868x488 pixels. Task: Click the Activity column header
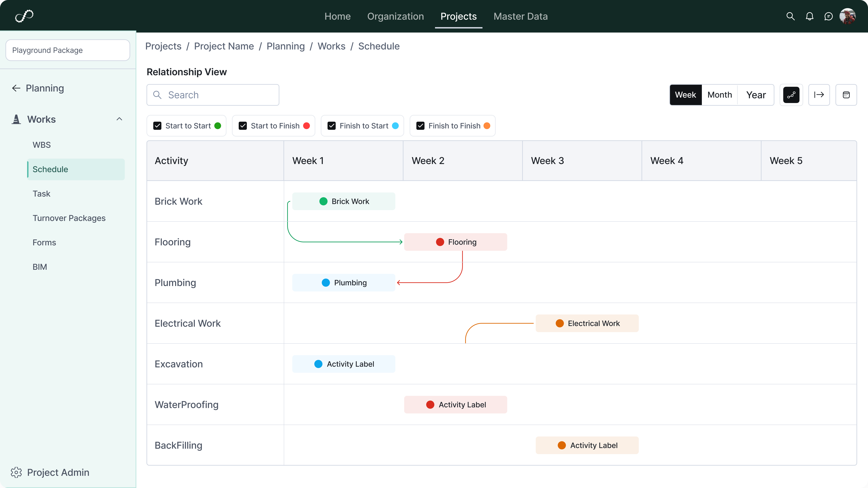click(x=215, y=161)
